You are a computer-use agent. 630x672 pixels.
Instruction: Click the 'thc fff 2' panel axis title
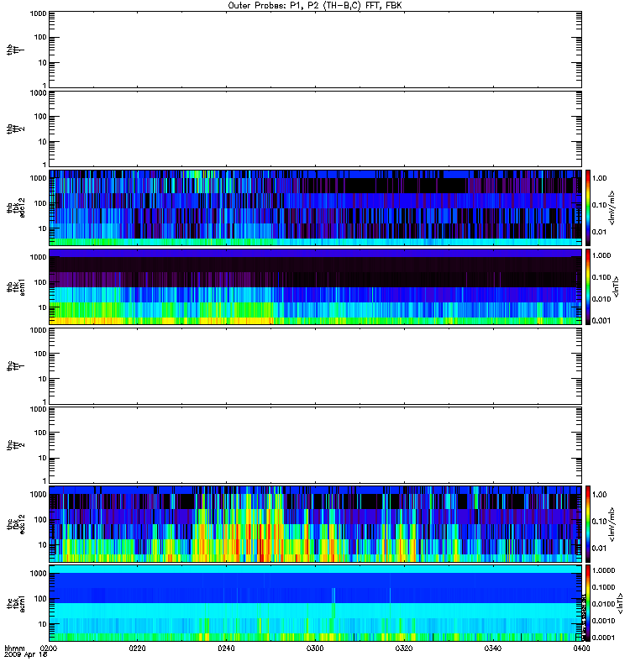tap(15, 445)
